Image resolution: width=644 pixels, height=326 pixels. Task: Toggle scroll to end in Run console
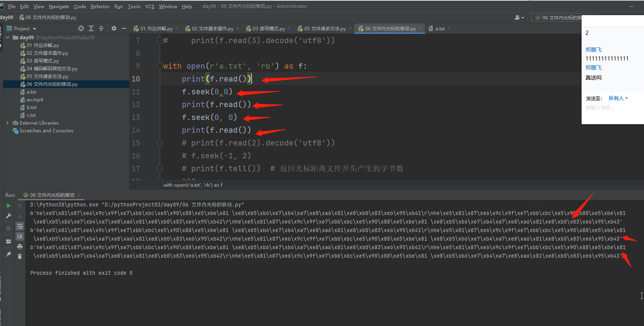click(20, 236)
